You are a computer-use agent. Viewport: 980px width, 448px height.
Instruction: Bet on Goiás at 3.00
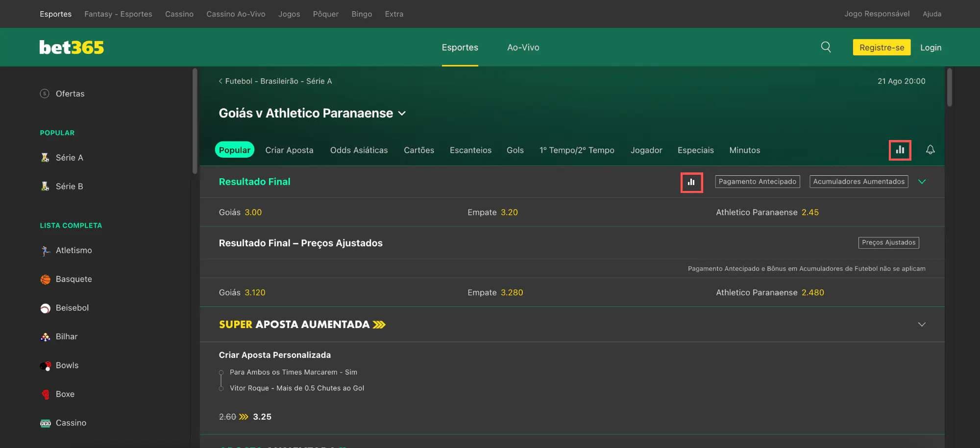click(x=240, y=212)
